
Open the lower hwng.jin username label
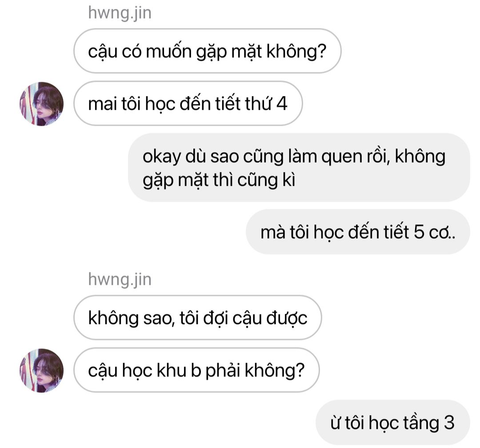(120, 280)
